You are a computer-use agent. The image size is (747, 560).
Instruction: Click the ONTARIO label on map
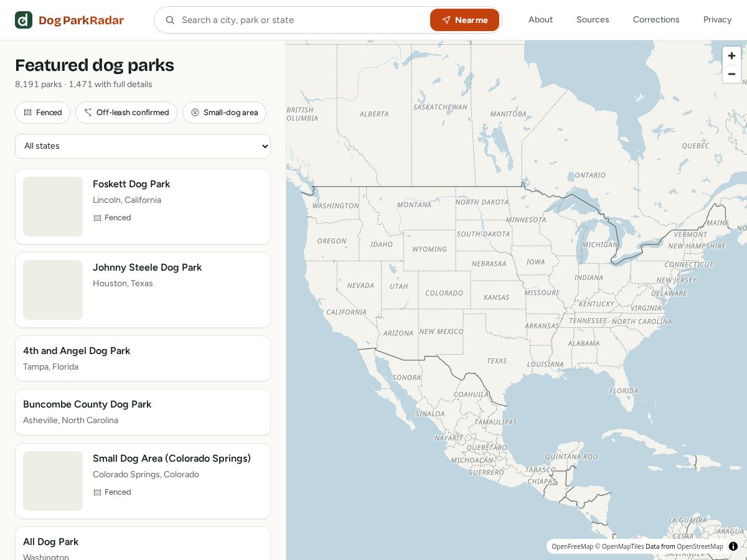[590, 175]
